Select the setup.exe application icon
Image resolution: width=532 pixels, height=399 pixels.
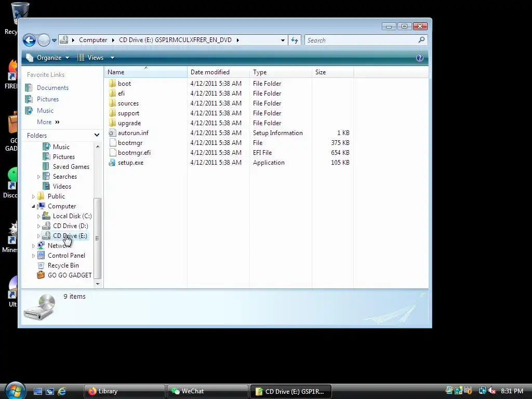[112, 163]
